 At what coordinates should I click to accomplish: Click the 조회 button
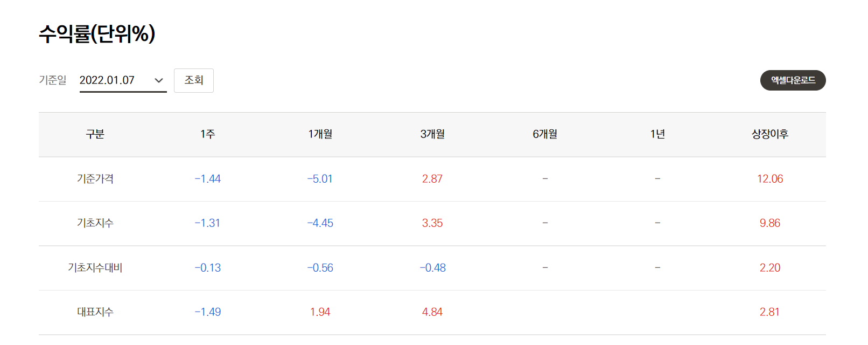pyautogui.click(x=194, y=80)
